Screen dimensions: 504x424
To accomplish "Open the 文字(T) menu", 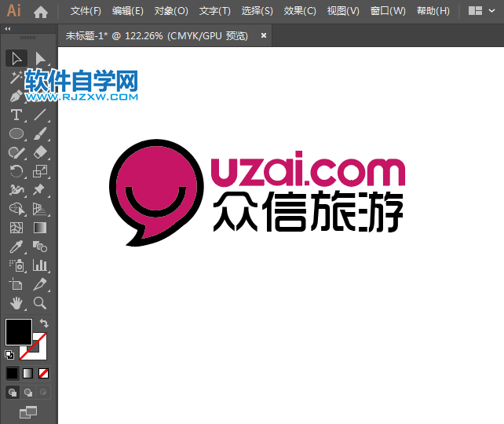I will coord(215,11).
